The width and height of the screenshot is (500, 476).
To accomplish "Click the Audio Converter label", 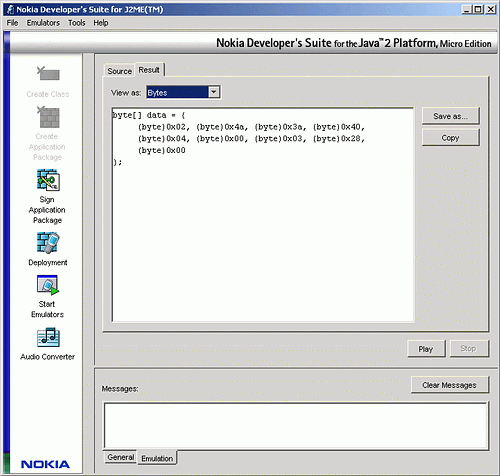I will tap(47, 357).
